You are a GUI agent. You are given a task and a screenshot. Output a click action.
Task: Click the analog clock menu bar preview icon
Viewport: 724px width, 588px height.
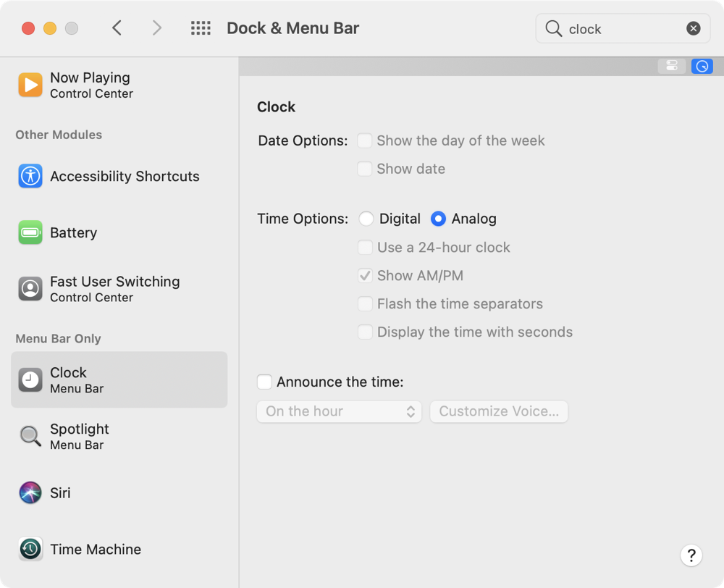[702, 67]
